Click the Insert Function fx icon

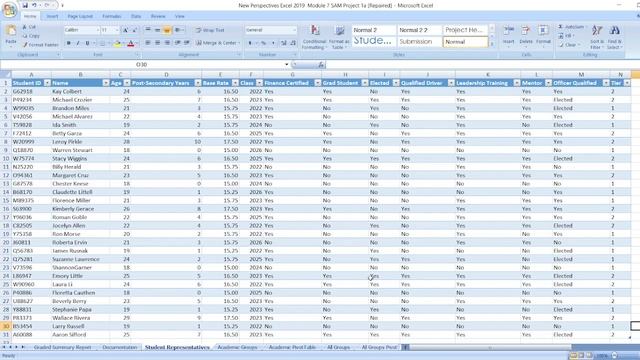pos(322,64)
